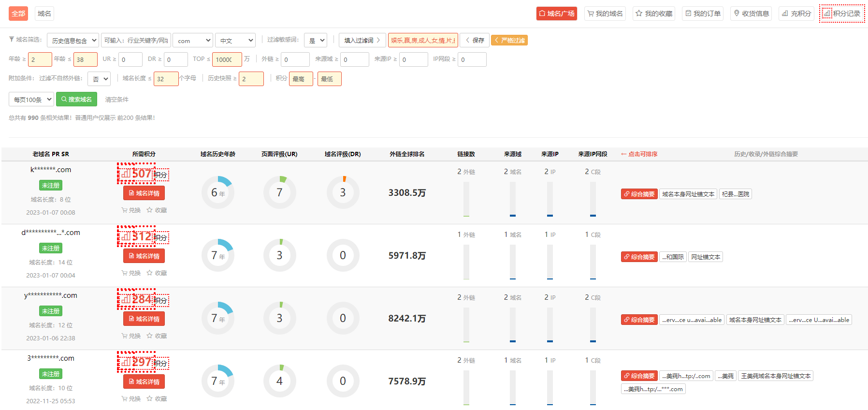Click the 严格过滤 orange button
Image resolution: width=868 pixels, height=410 pixels.
coord(509,40)
